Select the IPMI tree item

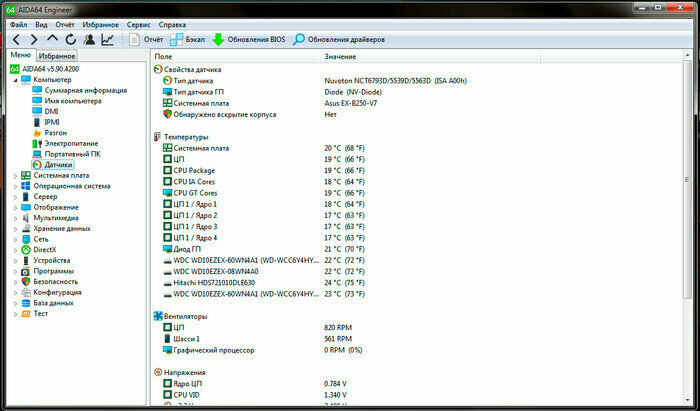(x=46, y=122)
